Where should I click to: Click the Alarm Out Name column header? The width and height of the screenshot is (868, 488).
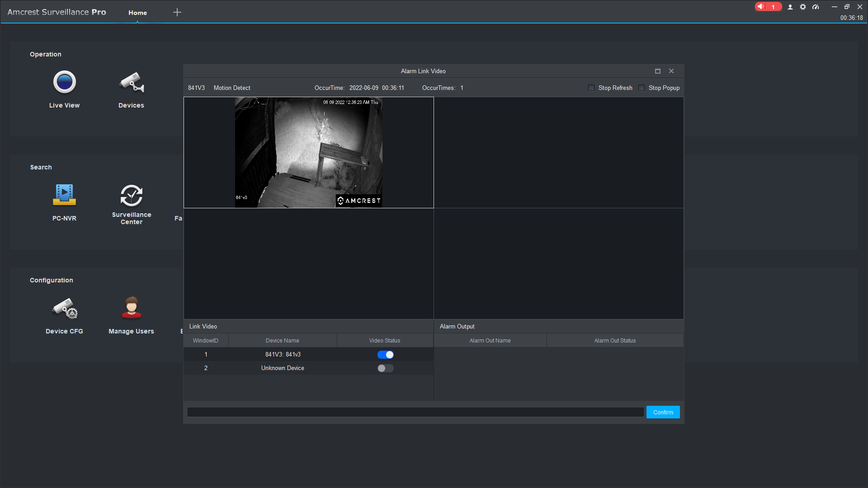[490, 341]
